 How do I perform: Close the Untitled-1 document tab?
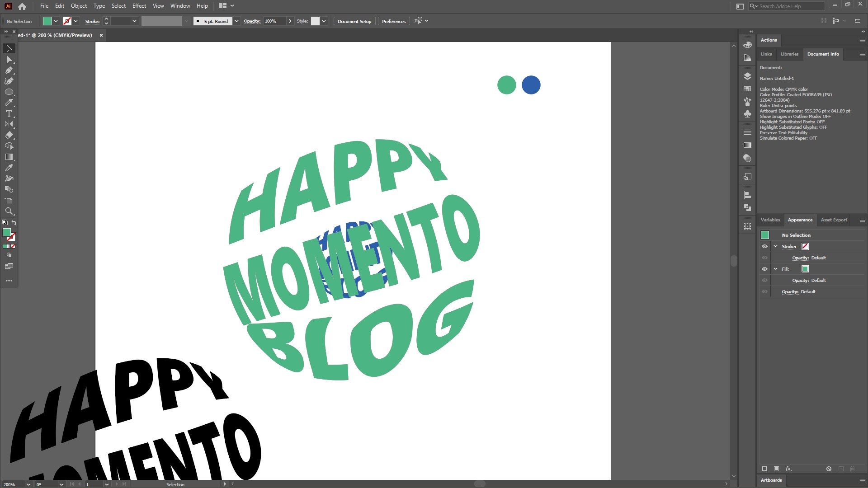(x=101, y=35)
